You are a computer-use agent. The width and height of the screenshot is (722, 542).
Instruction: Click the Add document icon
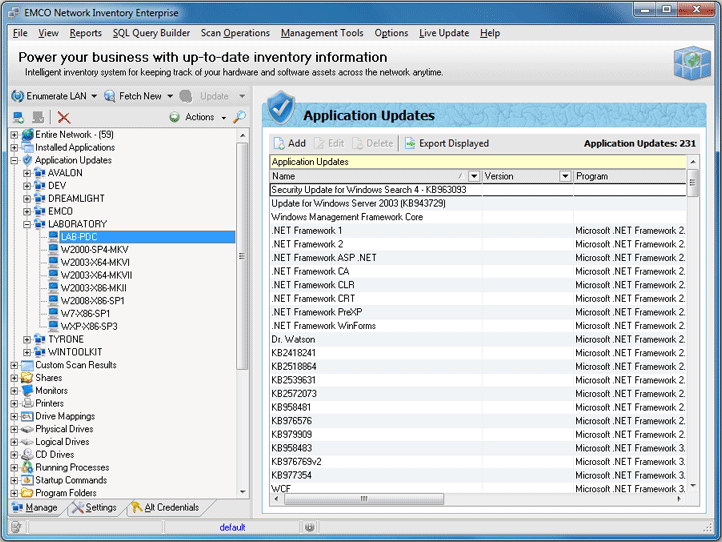[x=279, y=144]
